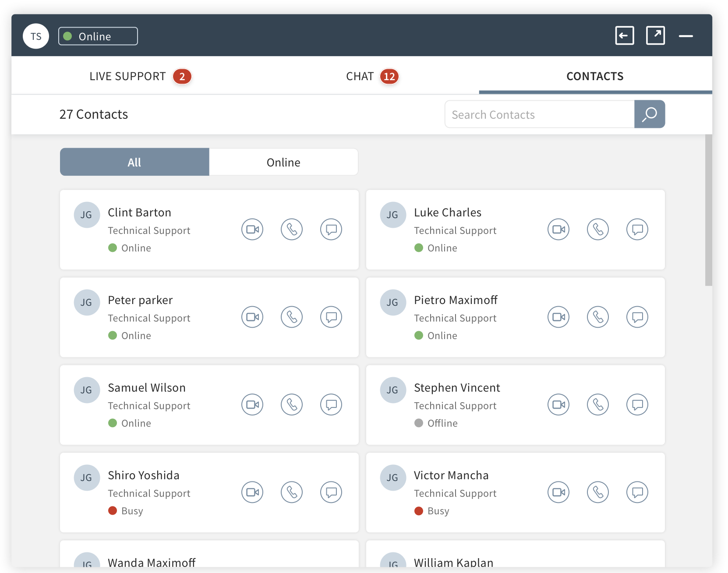The height and width of the screenshot is (573, 728).
Task: Select contact name Samuel Wilson
Action: coord(147,388)
